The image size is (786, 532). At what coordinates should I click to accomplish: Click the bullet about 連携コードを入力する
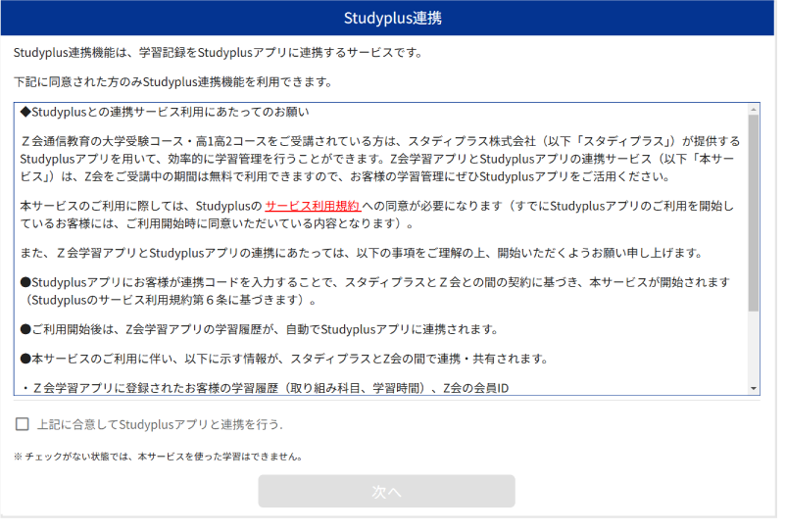click(x=372, y=290)
